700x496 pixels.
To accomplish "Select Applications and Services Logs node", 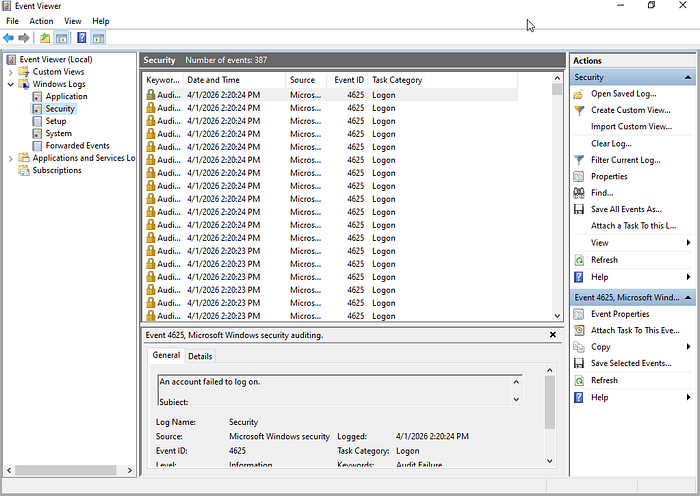I will click(83, 158).
